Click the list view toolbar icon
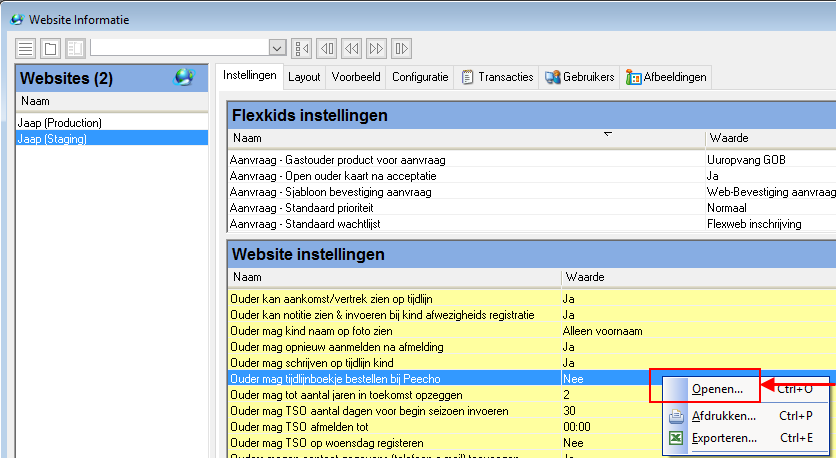836x458 pixels. pos(26,48)
